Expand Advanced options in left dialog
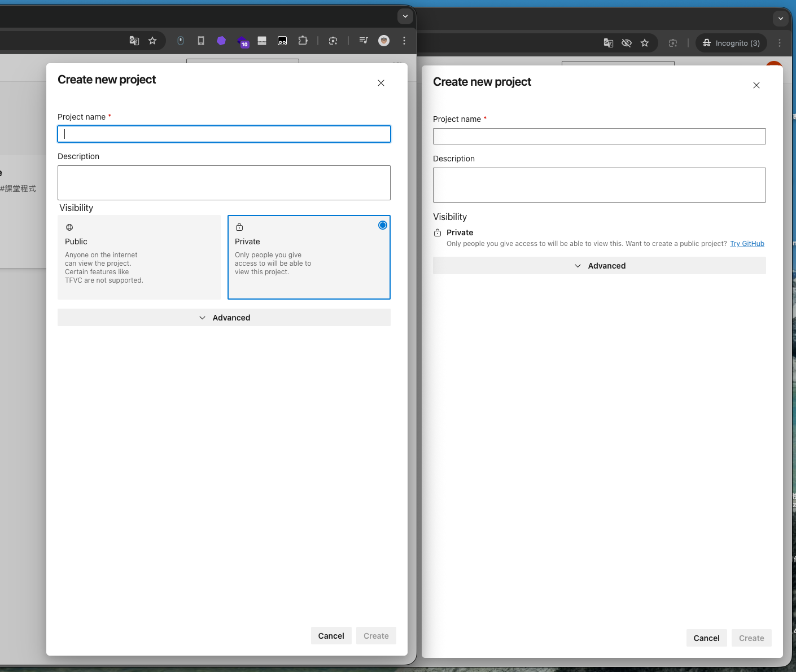The width and height of the screenshot is (796, 672). pyautogui.click(x=224, y=317)
